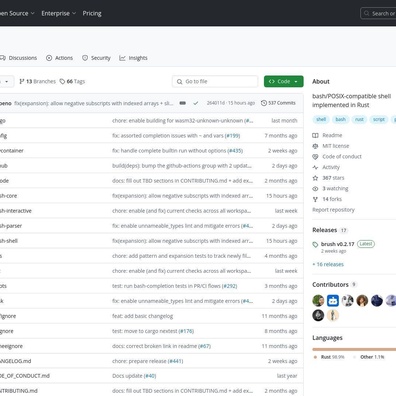Open the MIT license link
The image size is (396, 396).
336,146
